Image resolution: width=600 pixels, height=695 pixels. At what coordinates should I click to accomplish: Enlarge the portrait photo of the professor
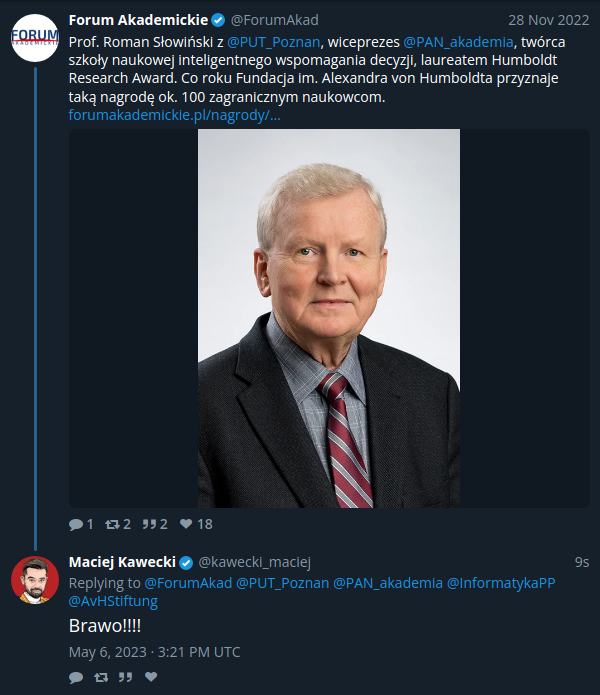pyautogui.click(x=329, y=318)
